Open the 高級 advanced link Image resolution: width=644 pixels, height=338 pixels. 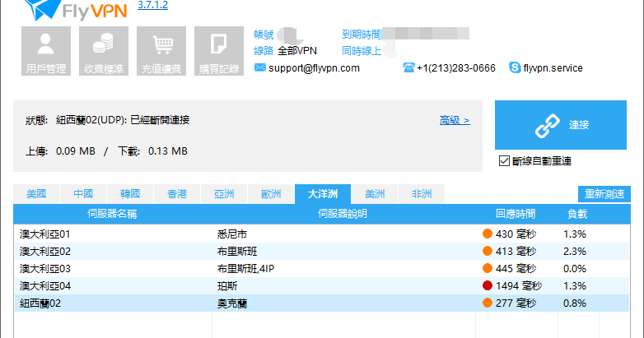click(x=455, y=121)
